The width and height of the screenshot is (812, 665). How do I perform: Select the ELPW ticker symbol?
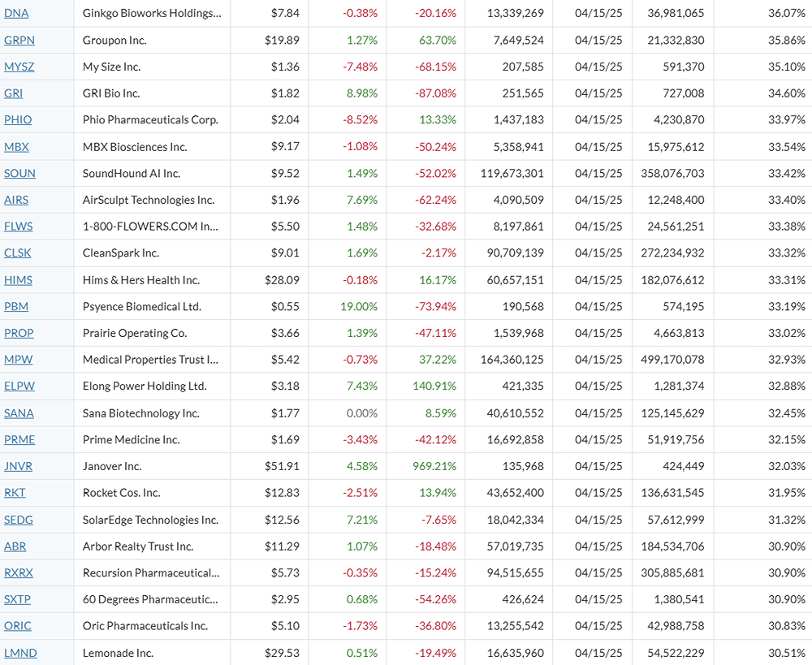click(19, 386)
